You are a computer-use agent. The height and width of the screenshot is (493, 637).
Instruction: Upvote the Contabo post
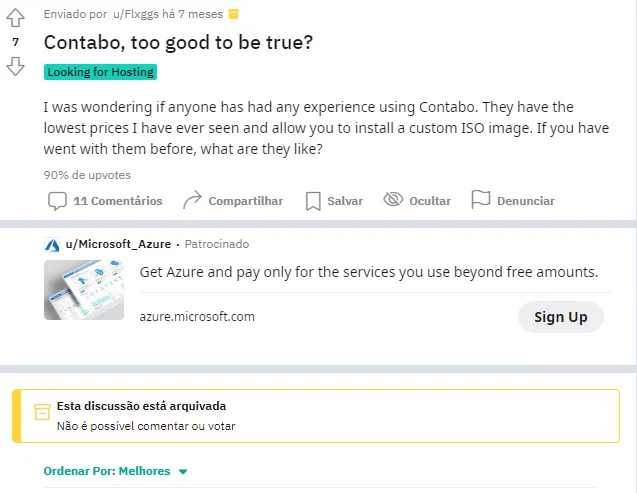(15, 17)
